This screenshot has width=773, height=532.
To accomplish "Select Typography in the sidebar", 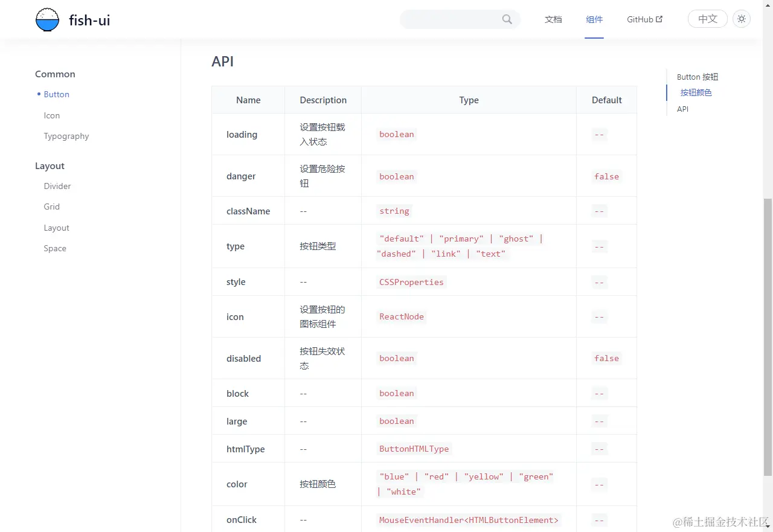I will pyautogui.click(x=66, y=136).
